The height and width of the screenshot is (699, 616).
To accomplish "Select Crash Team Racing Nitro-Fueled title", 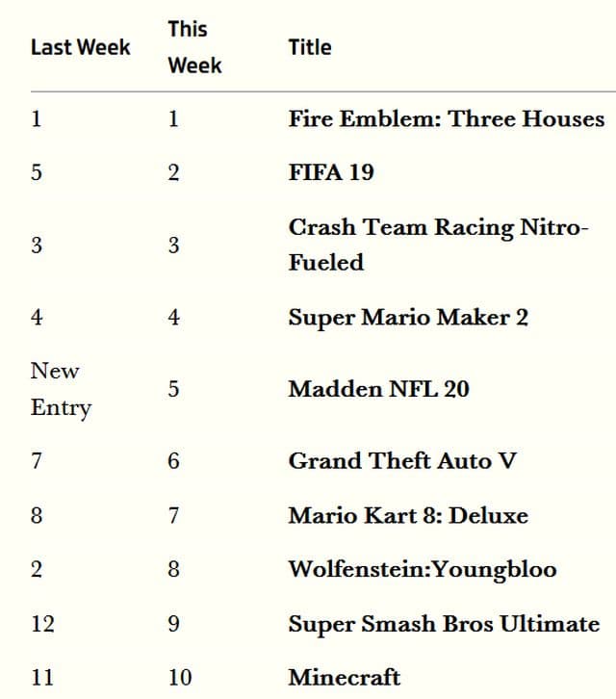I will pos(437,245).
